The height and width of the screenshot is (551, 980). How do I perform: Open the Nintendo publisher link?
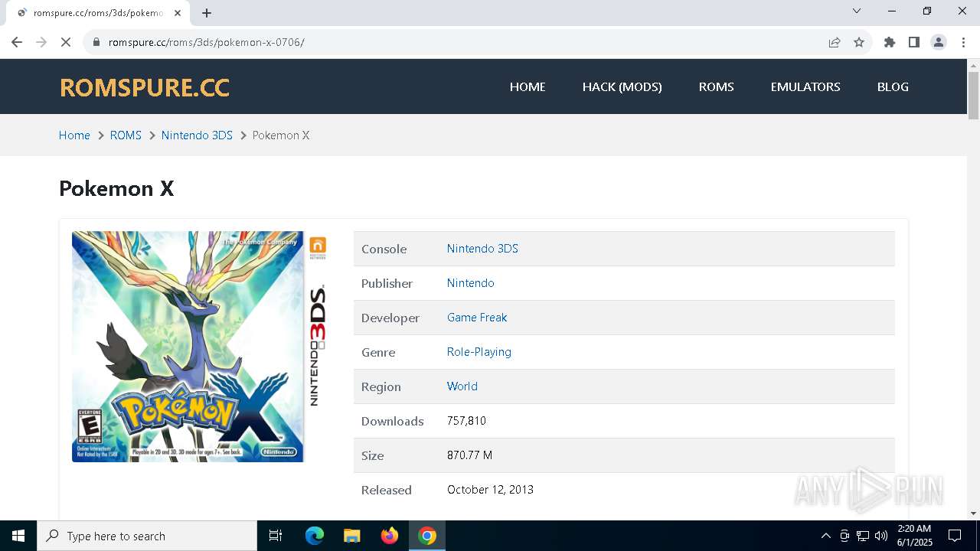coord(470,283)
